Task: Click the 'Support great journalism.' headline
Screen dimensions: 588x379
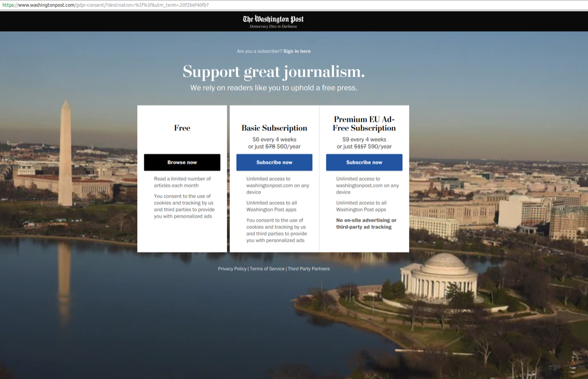Action: click(x=274, y=72)
